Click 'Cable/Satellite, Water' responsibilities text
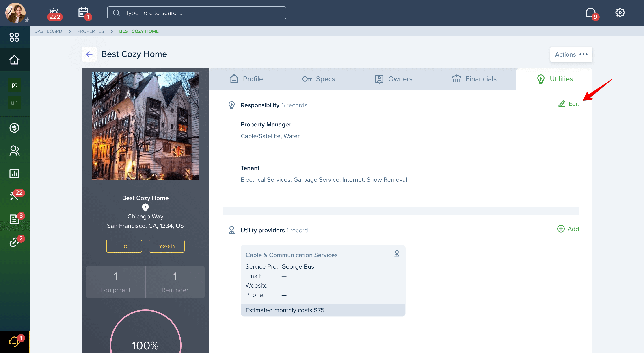Viewport: 644px width, 353px height. click(270, 136)
